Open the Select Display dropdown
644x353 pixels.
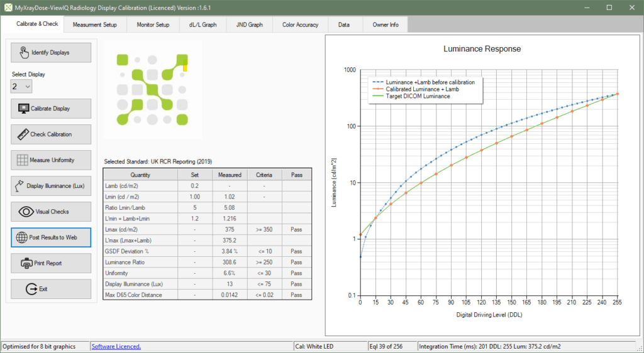(21, 87)
